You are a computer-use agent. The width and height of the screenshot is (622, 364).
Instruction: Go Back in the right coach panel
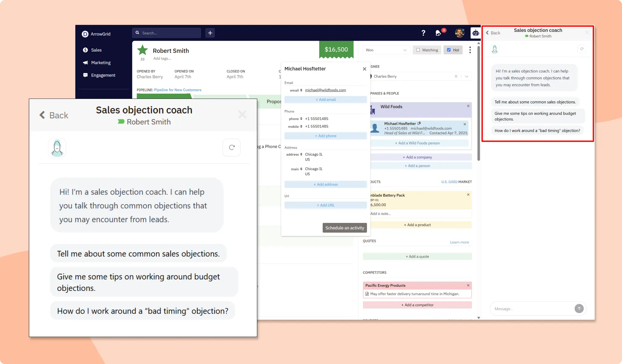pyautogui.click(x=493, y=33)
